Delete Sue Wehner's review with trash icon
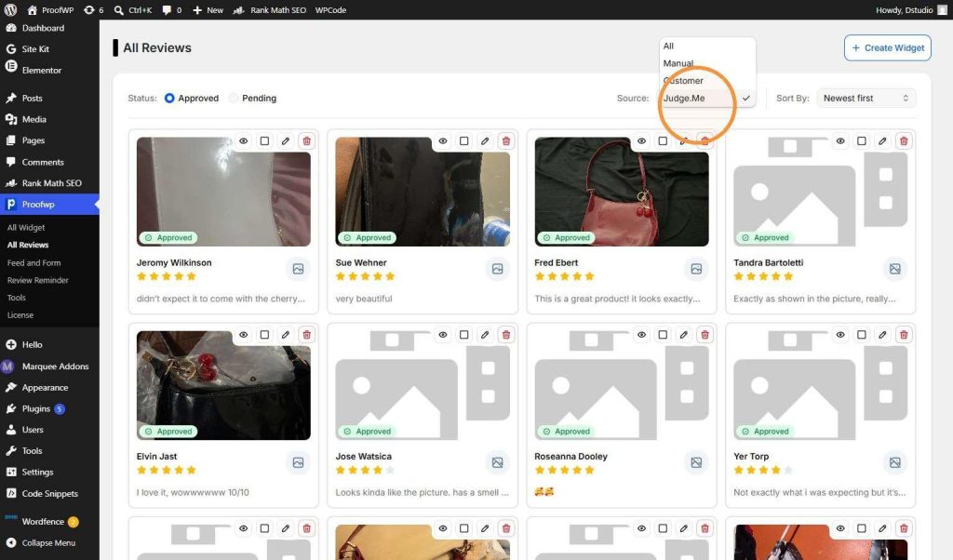Image resolution: width=953 pixels, height=560 pixels. tap(506, 140)
